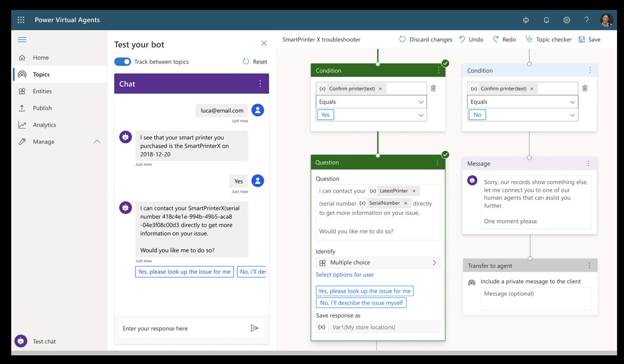The image size is (624, 364).
Task: Run the Topic checker
Action: point(548,39)
